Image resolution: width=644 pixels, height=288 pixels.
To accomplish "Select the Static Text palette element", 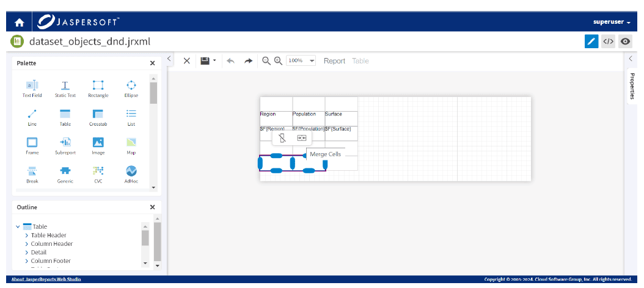I will [65, 88].
